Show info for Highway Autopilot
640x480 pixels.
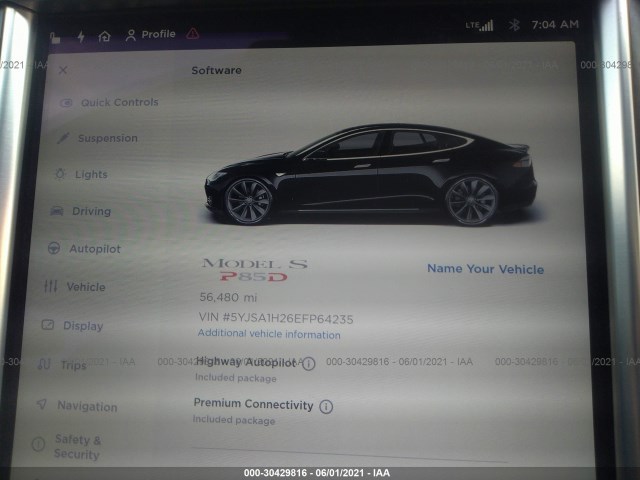(x=309, y=363)
